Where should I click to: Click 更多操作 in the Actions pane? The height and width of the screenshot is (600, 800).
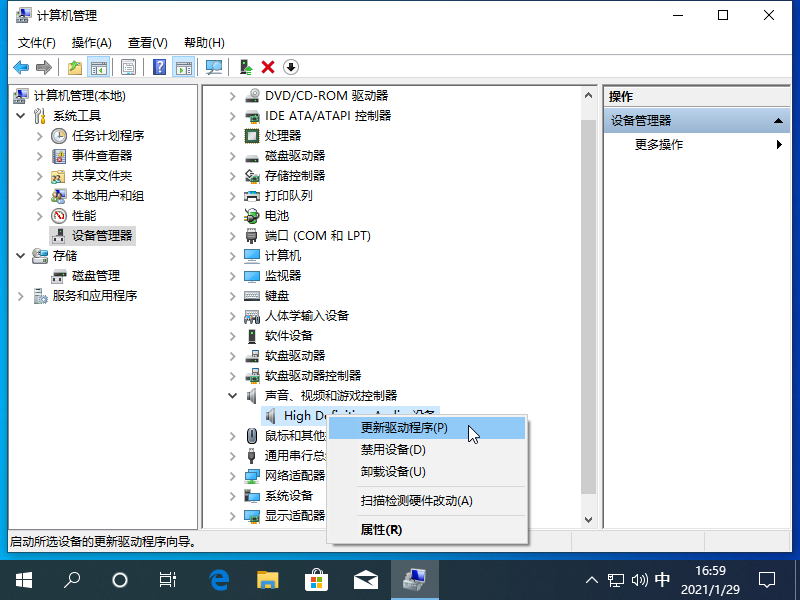[x=660, y=143]
